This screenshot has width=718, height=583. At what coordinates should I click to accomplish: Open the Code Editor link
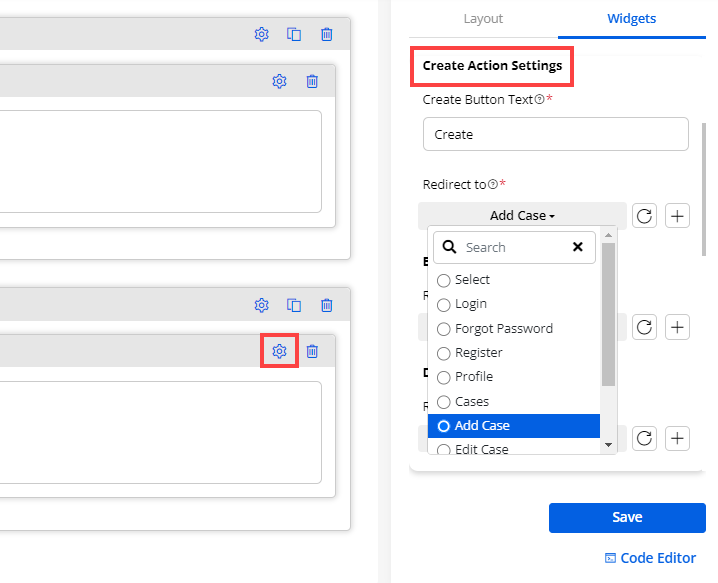tap(650, 558)
